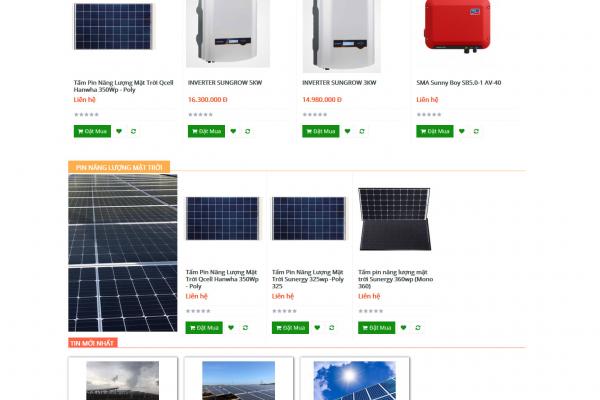Add Qcell Hanwha 350Wp top-row panel to wishlist
600x400 pixels.
119,131
